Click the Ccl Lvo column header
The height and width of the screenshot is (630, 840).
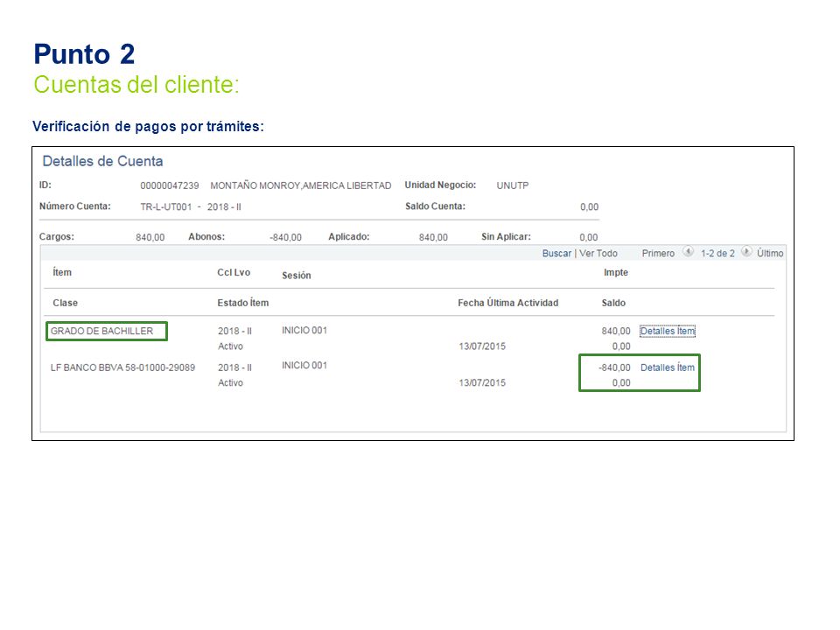point(234,272)
